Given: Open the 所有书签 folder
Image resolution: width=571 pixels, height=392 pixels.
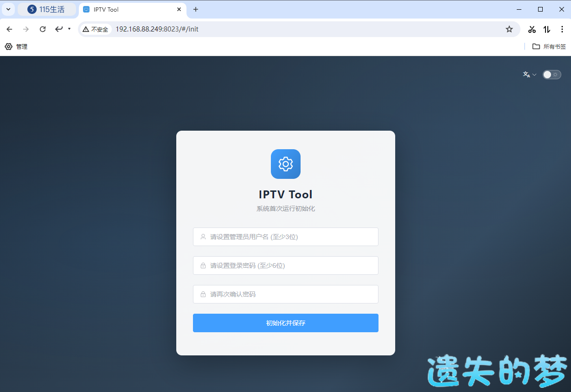Looking at the screenshot, I should tap(549, 46).
